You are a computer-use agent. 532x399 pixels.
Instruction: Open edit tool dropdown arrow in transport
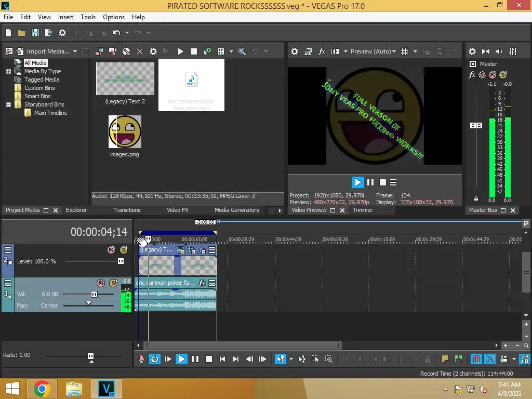coord(291,358)
